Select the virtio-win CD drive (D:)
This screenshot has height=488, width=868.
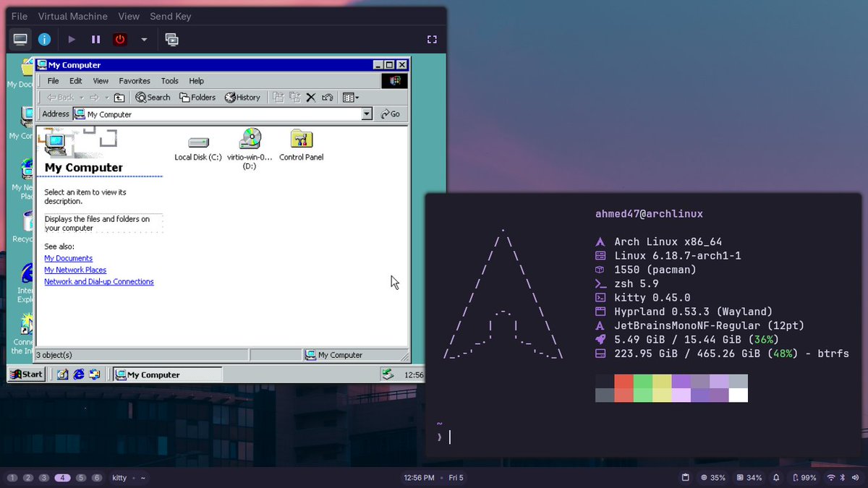(x=250, y=150)
